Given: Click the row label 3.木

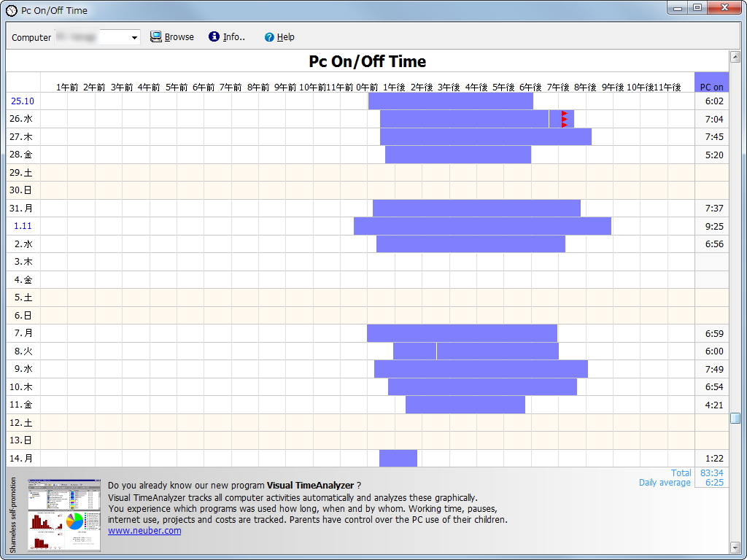Looking at the screenshot, I should tap(23, 262).
